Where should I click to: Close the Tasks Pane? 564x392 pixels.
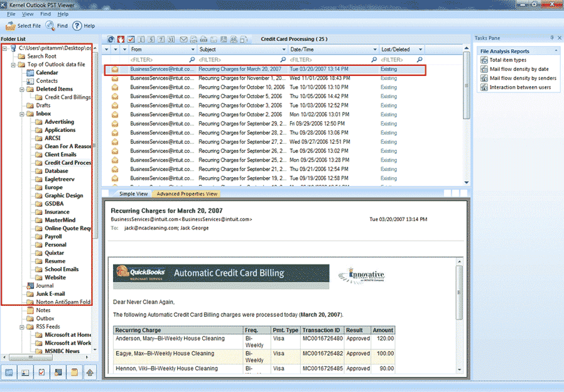pos(560,38)
